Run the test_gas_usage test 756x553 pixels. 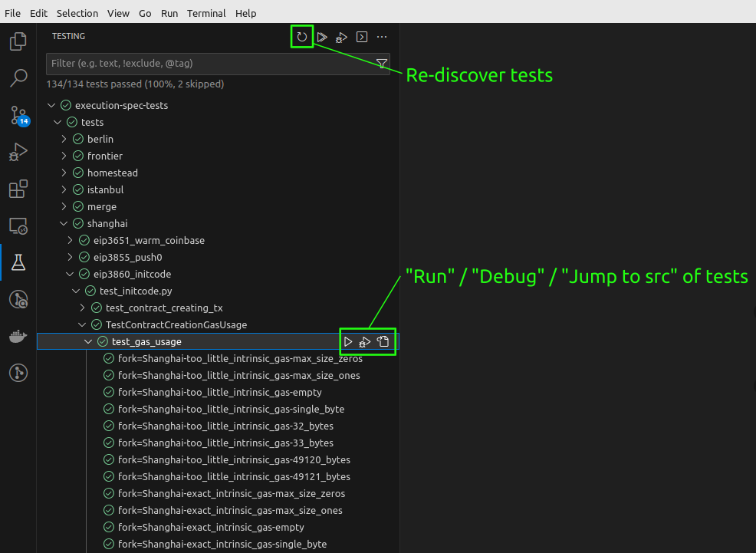point(348,341)
